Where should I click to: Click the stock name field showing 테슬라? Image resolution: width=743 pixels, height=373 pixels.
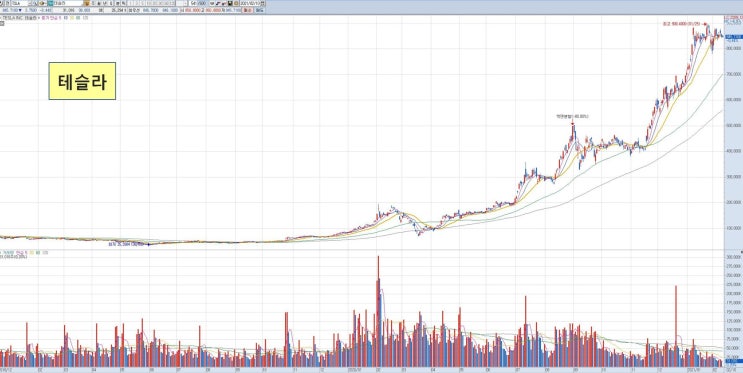pyautogui.click(x=68, y=3)
